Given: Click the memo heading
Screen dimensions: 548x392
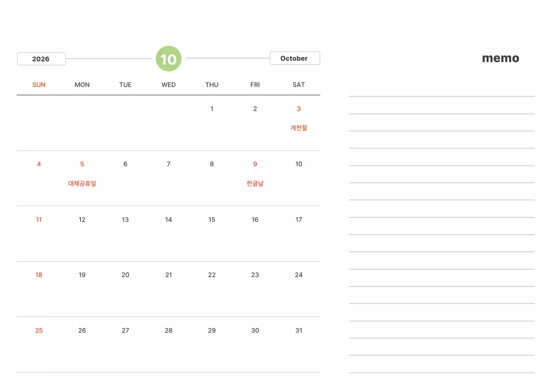Looking at the screenshot, I should pyautogui.click(x=500, y=58).
